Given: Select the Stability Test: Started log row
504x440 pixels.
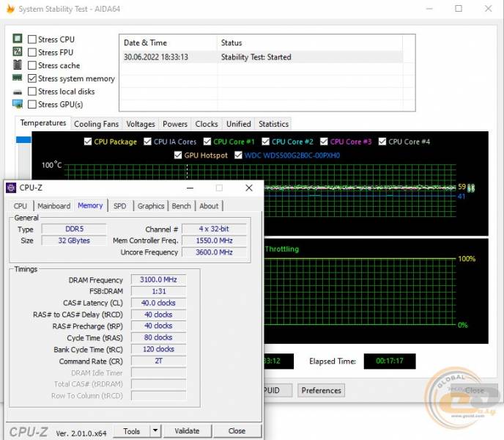Looking at the screenshot, I should (262, 57).
